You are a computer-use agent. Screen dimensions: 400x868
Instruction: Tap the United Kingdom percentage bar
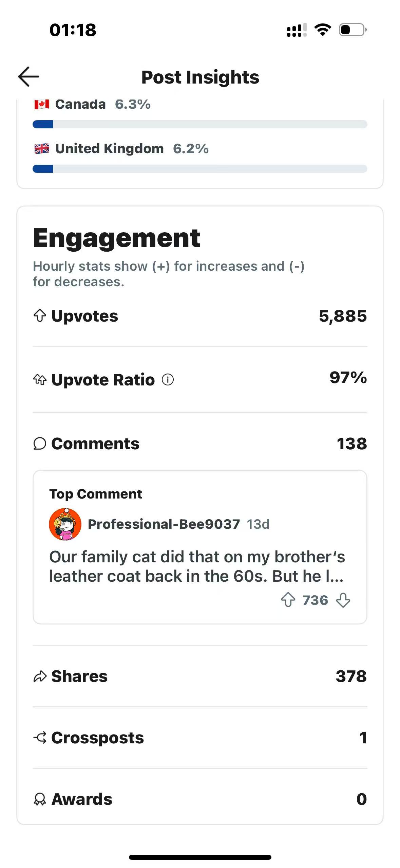click(200, 169)
